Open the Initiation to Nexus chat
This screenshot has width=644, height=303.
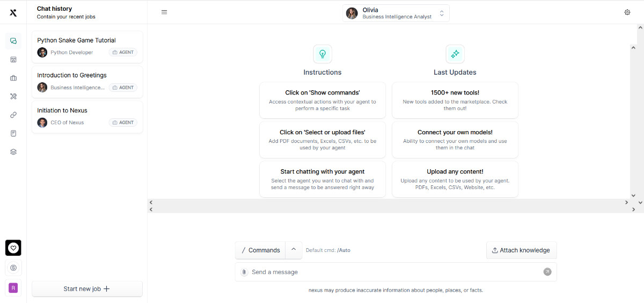(x=87, y=116)
